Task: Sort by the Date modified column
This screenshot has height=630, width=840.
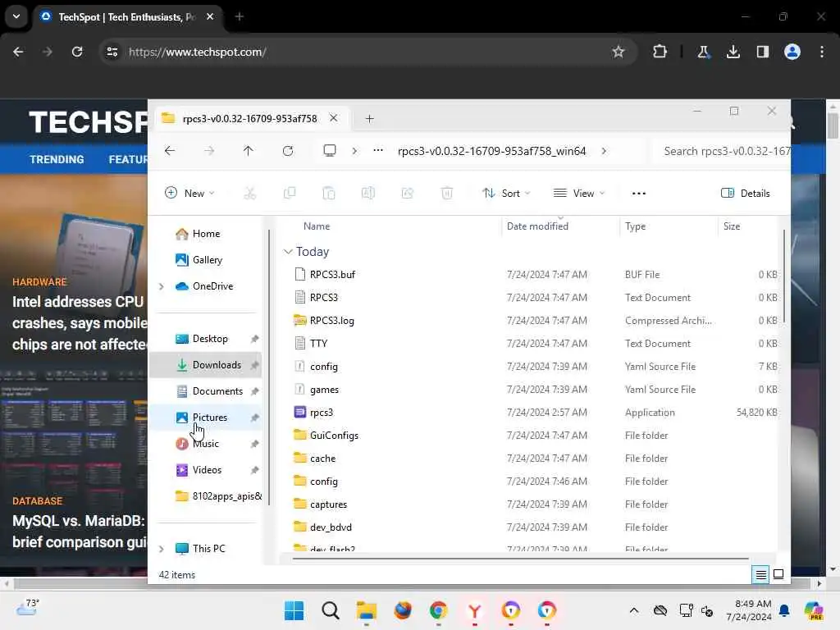Action: coord(537,226)
